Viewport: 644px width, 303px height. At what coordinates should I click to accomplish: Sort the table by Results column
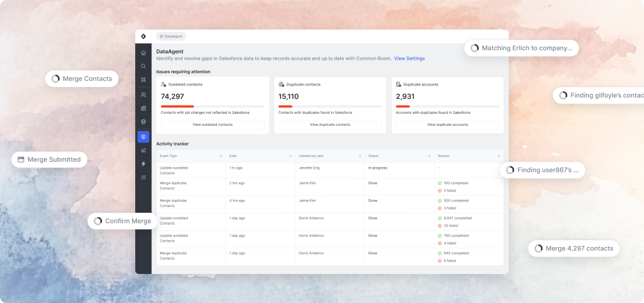click(499, 156)
